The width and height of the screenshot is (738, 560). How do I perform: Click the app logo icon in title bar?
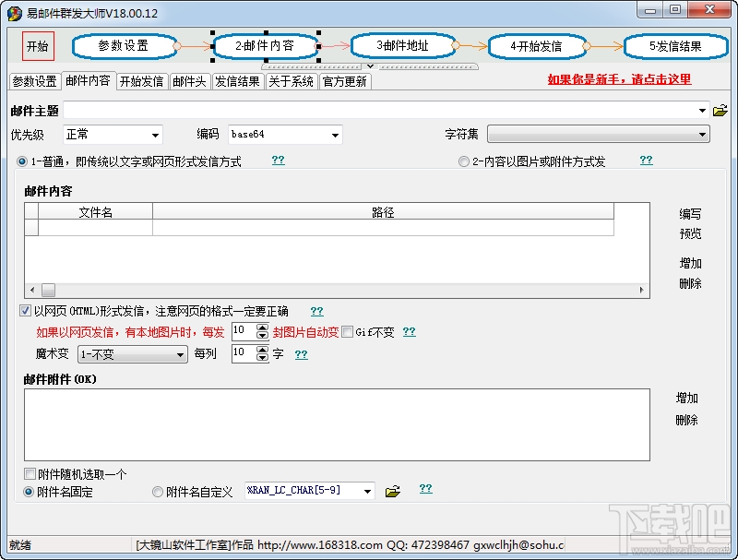(x=15, y=13)
